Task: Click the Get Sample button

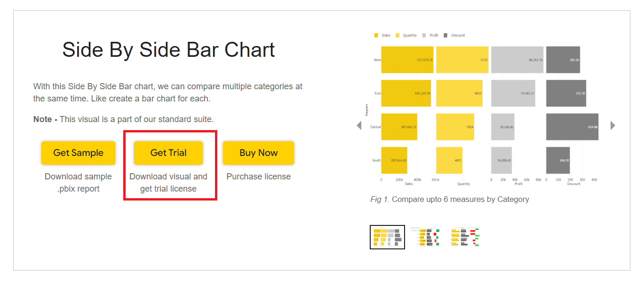Action: click(x=78, y=153)
